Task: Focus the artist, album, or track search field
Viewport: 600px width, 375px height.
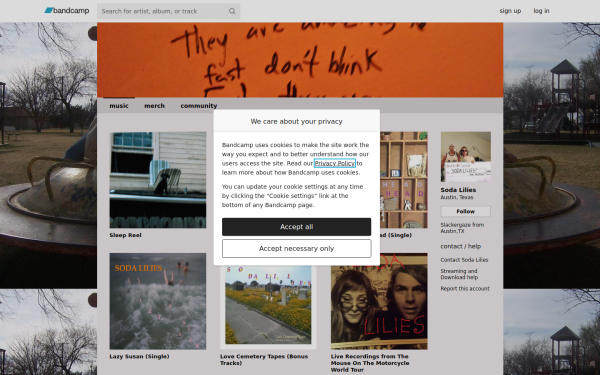Action: coord(168,11)
